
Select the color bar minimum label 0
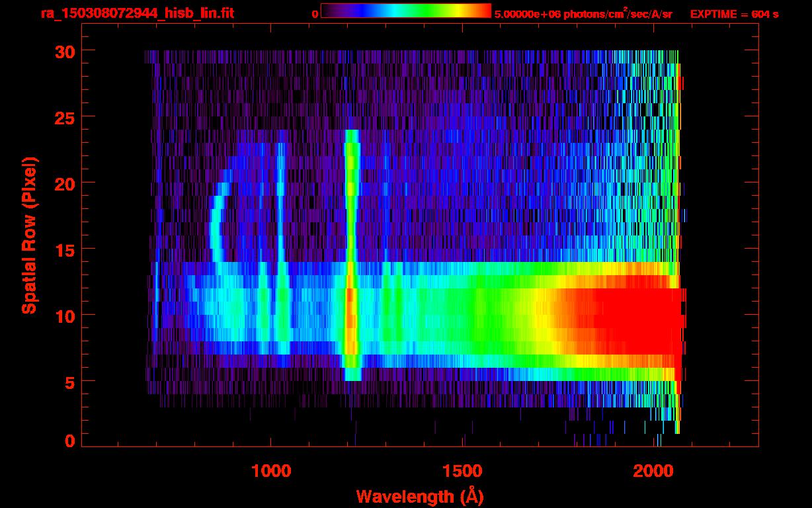315,14
